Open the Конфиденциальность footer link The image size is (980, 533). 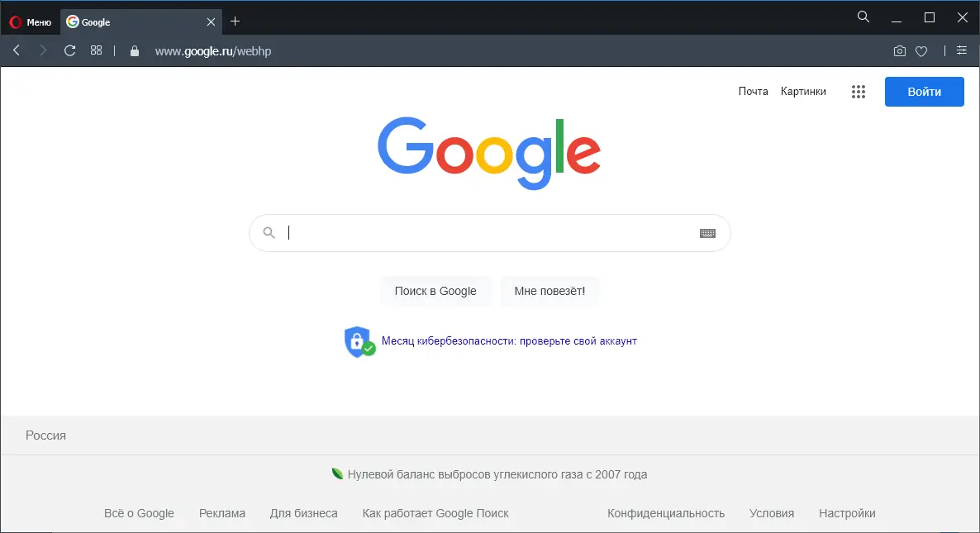(666, 513)
